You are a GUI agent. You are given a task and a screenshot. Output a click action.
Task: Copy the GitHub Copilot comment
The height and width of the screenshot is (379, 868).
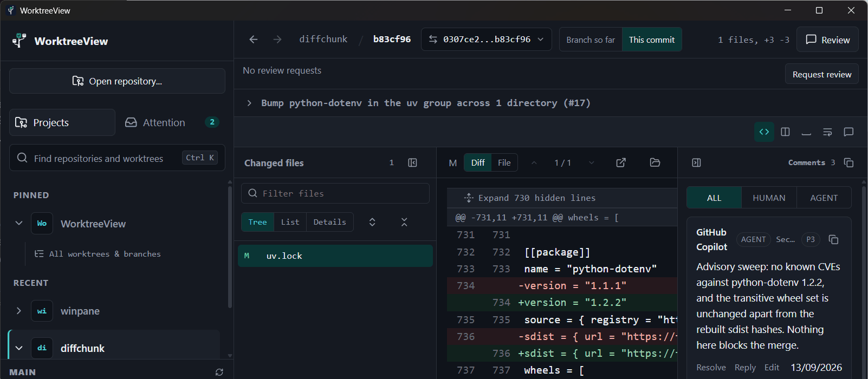834,239
